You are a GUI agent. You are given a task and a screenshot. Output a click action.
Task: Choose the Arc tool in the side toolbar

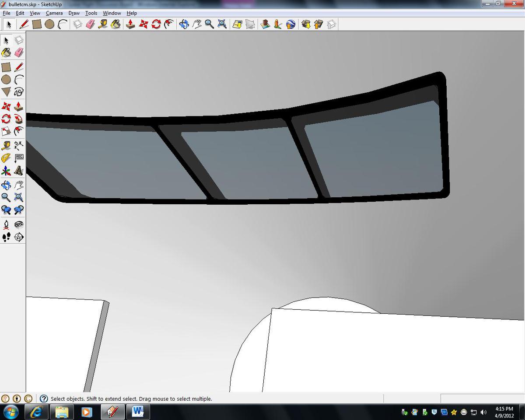tap(19, 79)
